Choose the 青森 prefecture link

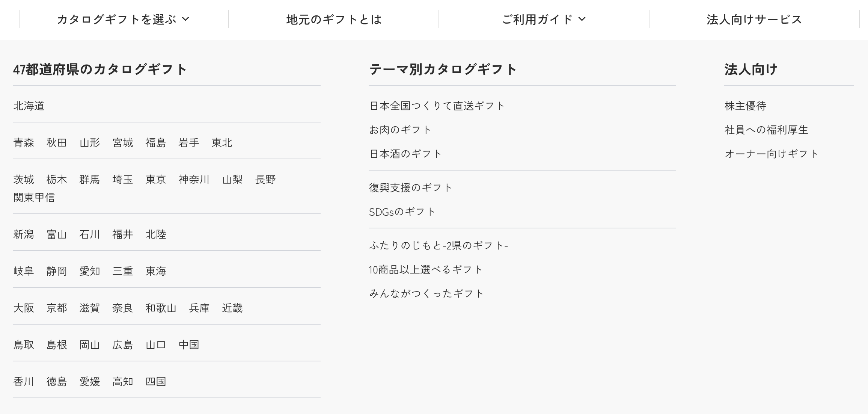(x=24, y=143)
